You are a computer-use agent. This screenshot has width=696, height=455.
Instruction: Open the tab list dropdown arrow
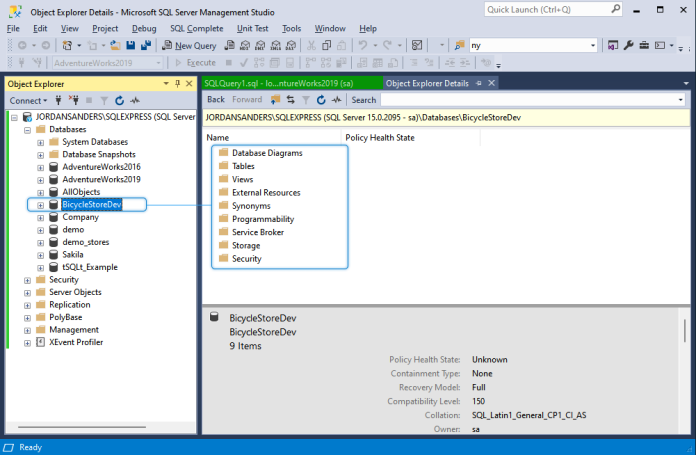tap(686, 83)
